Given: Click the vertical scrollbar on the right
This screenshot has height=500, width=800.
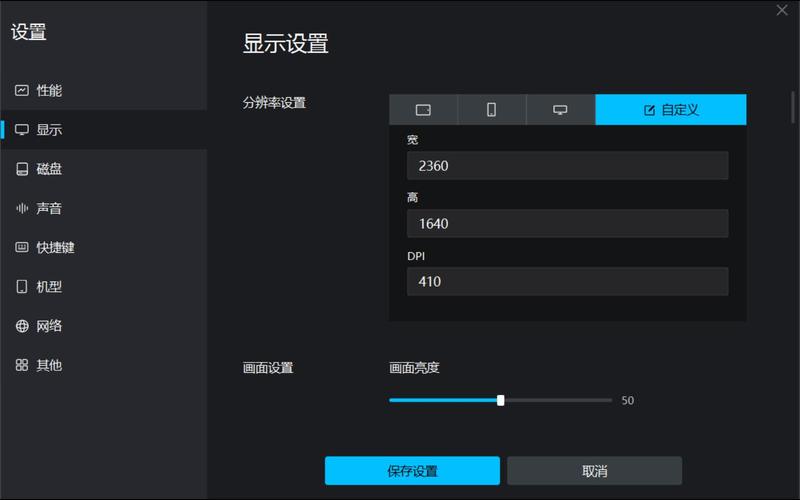Looking at the screenshot, I should point(793,107).
